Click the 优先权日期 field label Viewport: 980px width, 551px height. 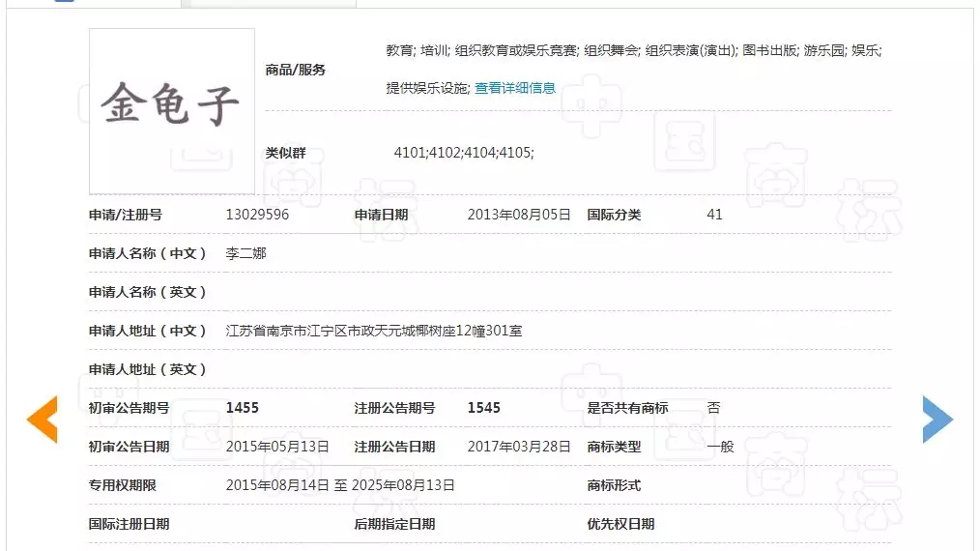620,524
